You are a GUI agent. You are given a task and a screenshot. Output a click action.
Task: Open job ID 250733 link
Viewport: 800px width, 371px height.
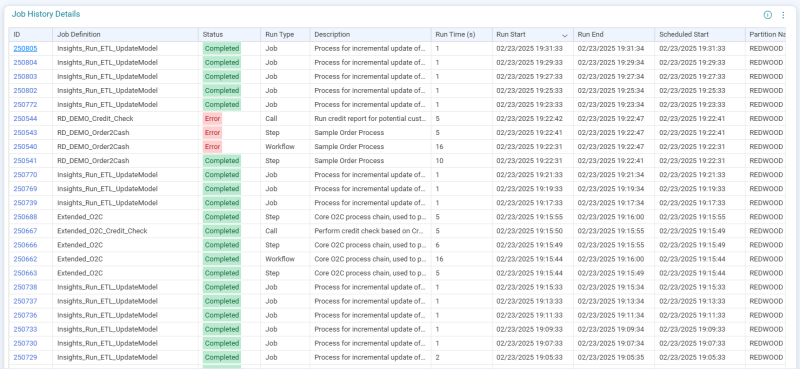pos(25,329)
